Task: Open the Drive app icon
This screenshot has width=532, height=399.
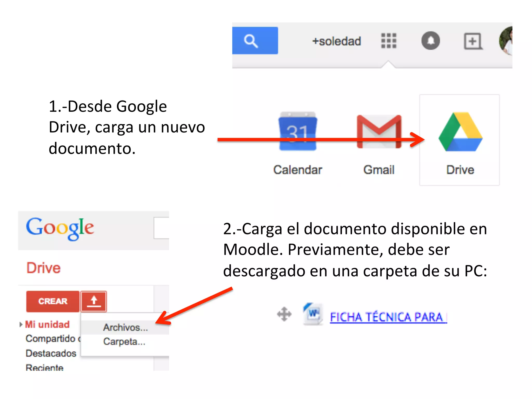Action: (460, 132)
